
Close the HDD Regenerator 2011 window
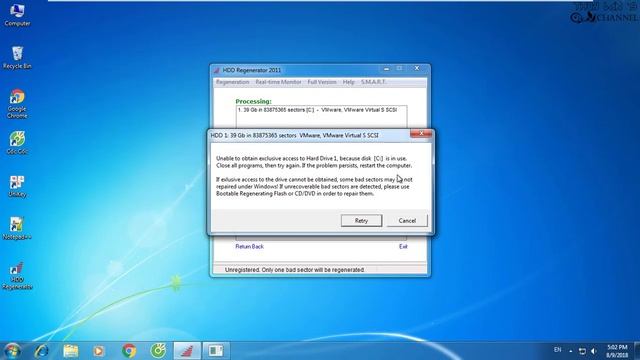pyautogui.click(x=417, y=69)
